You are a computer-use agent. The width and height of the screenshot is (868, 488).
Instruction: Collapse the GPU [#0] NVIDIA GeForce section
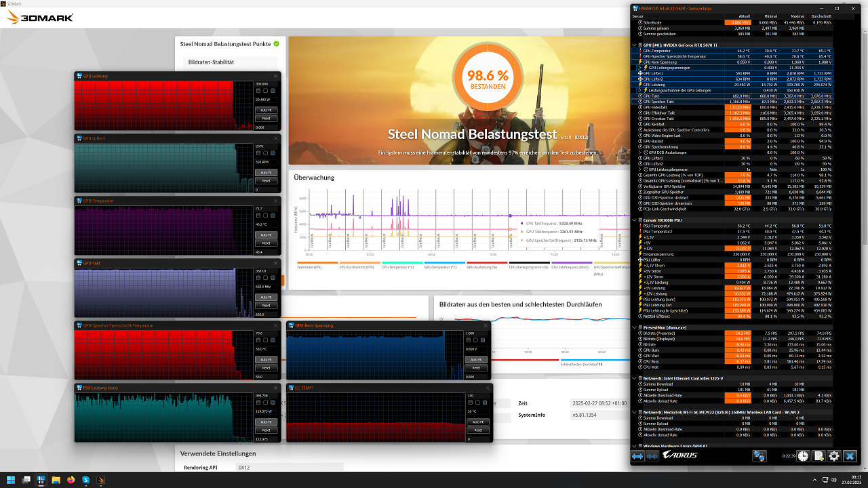click(x=635, y=45)
